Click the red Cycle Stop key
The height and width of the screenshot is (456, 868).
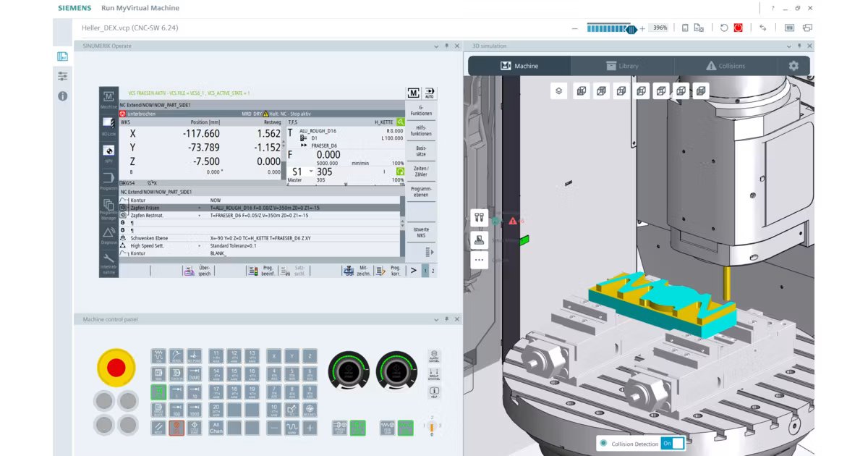click(x=176, y=428)
